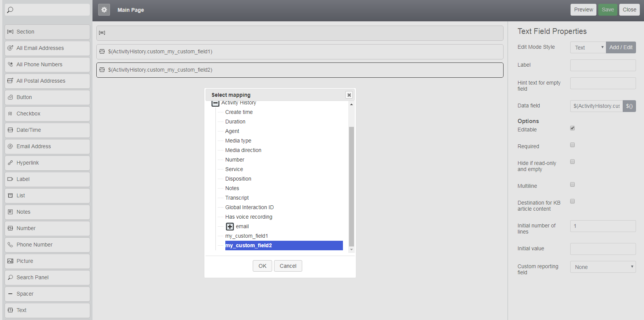This screenshot has height=320, width=644.
Task: Select the Text component icon
Action: tap(10, 310)
